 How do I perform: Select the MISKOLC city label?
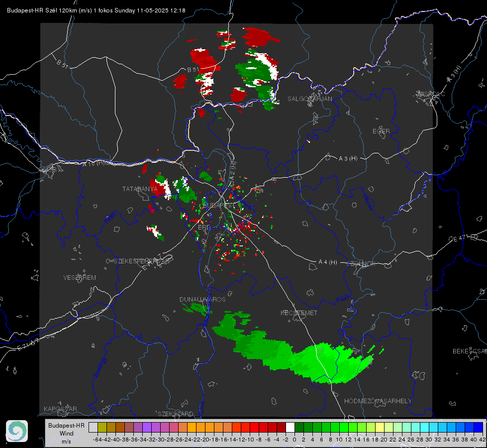tap(431, 94)
